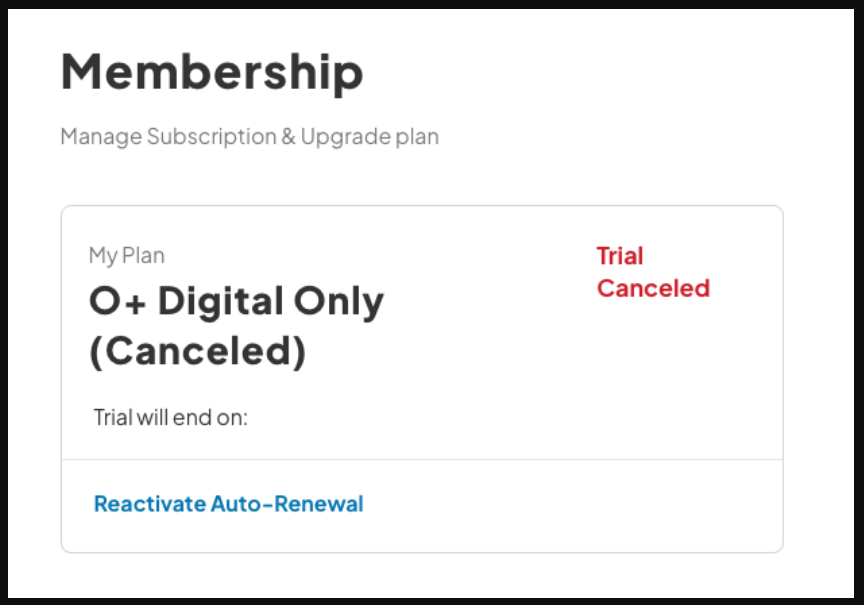Click the plan status in top-right of card
The width and height of the screenshot is (864, 605).
652,271
